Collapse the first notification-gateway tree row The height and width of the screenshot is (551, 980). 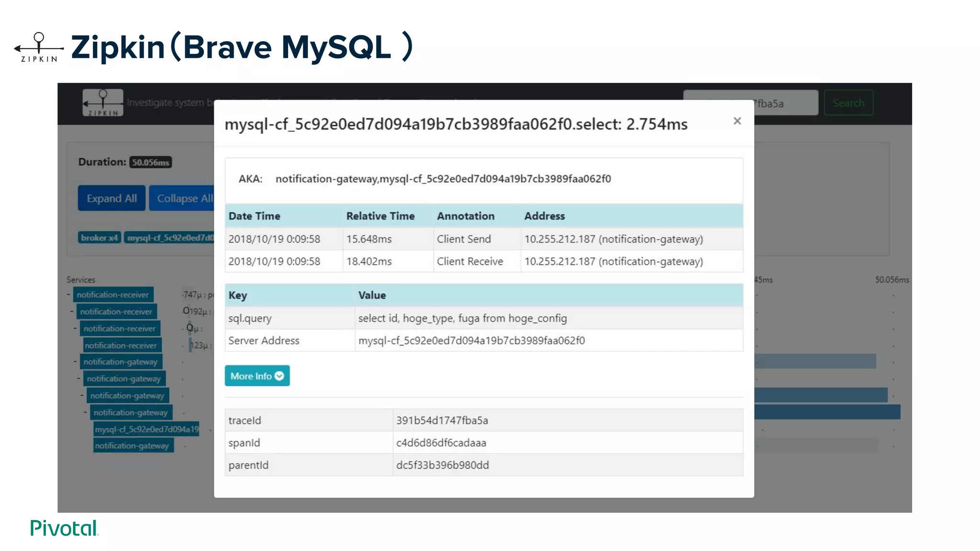(75, 362)
